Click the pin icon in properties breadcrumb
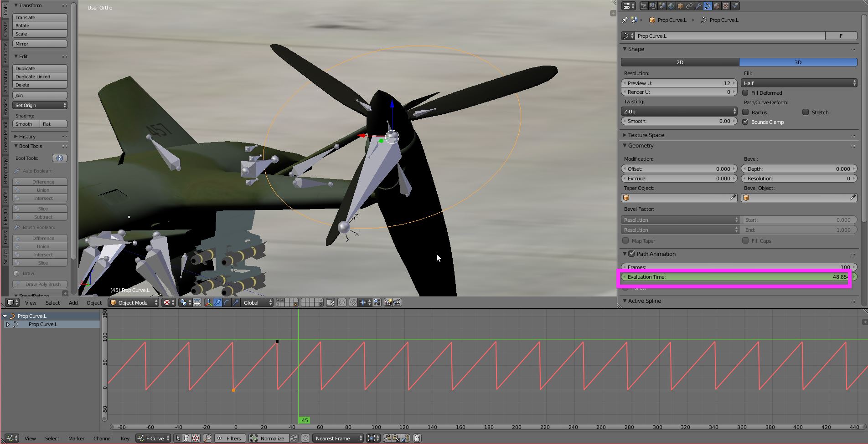This screenshot has width=868, height=444. 625,20
